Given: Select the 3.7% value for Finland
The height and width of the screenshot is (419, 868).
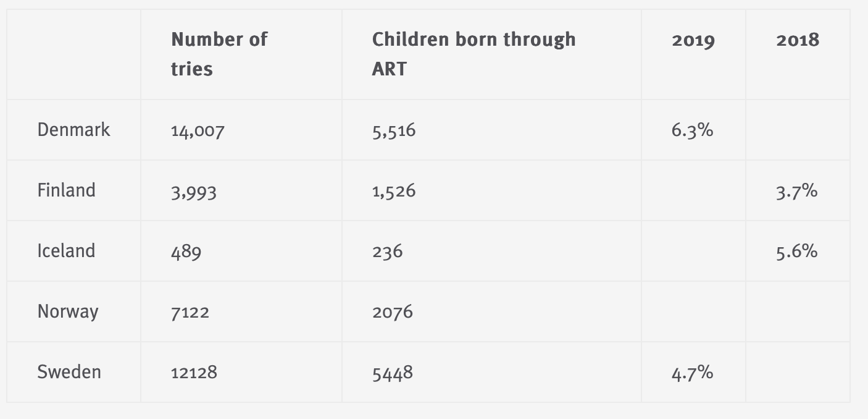Looking at the screenshot, I should (796, 191).
